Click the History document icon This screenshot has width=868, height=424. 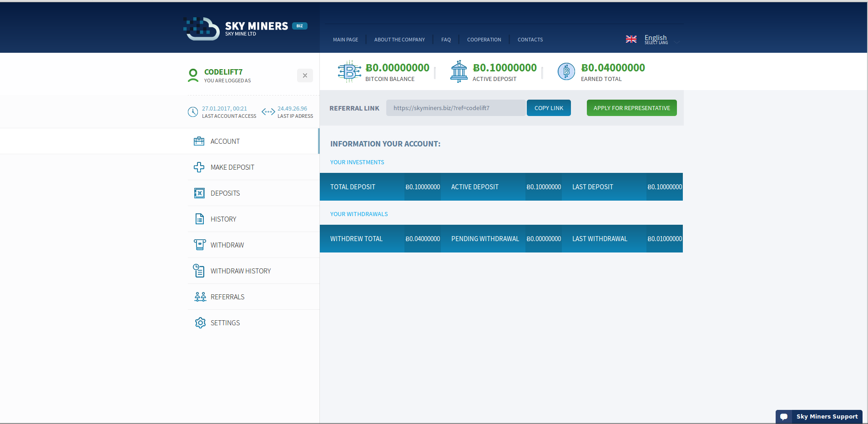click(199, 219)
